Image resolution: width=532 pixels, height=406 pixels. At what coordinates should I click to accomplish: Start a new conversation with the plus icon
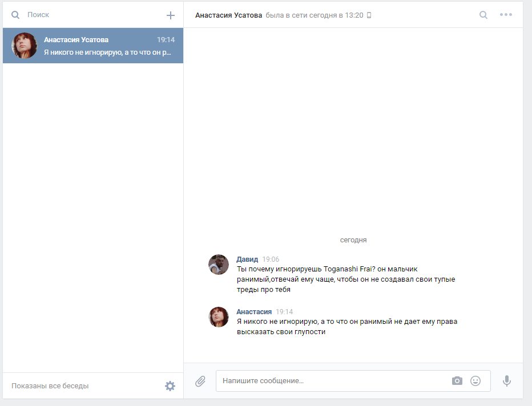coord(170,15)
